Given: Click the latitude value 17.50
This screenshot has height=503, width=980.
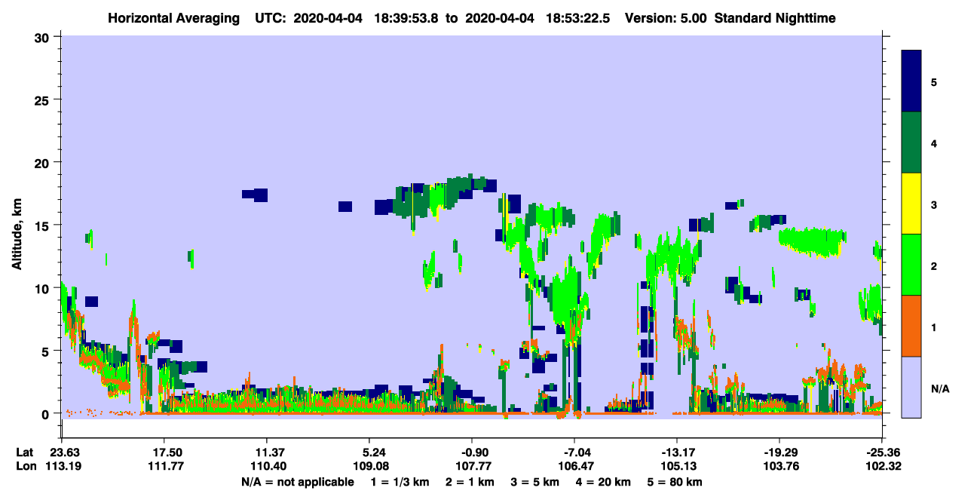Looking at the screenshot, I should point(164,452).
